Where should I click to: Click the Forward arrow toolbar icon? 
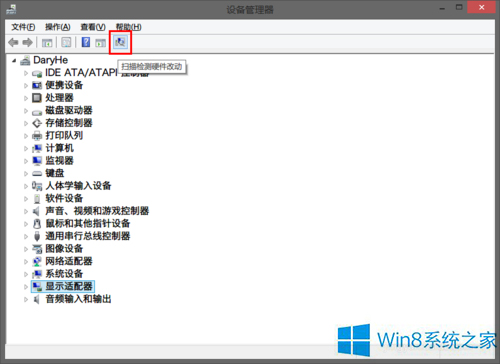coord(28,42)
